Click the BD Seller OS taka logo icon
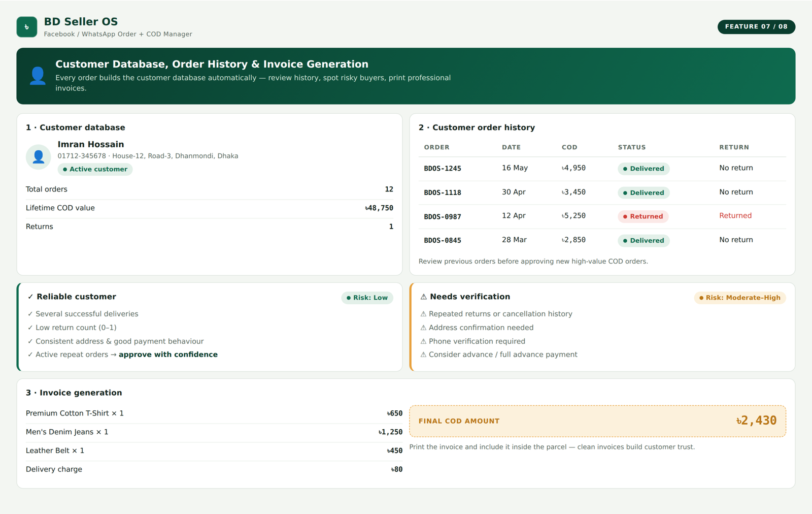 click(x=27, y=27)
